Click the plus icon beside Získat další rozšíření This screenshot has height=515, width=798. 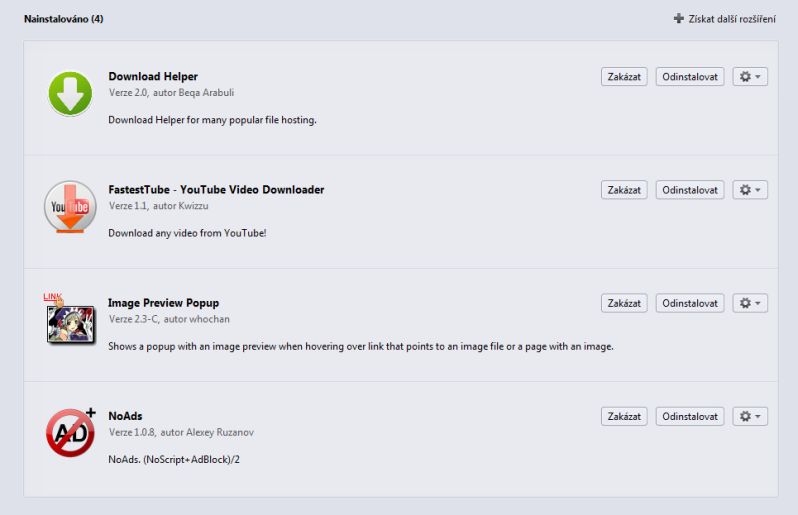tap(678, 19)
